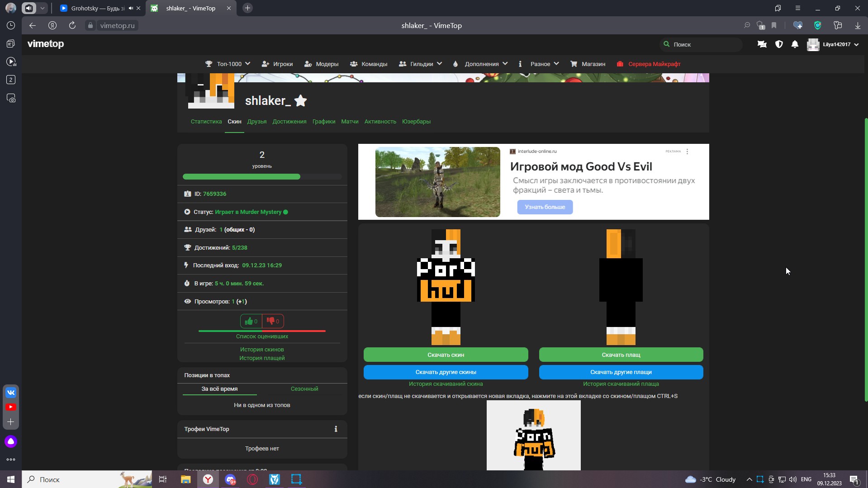Open VK icon in browser sidebar
Viewport: 868px width, 488px height.
pos(11,393)
